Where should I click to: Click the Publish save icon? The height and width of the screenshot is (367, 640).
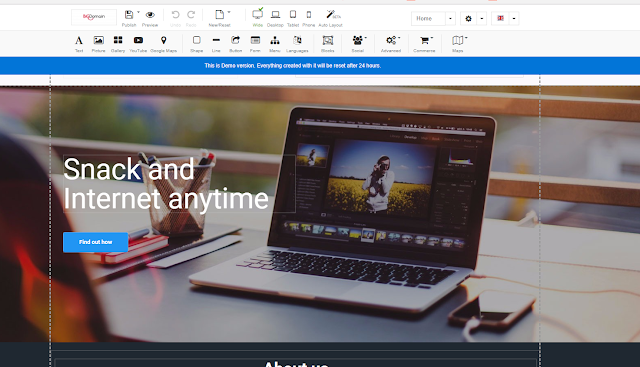pyautogui.click(x=129, y=15)
